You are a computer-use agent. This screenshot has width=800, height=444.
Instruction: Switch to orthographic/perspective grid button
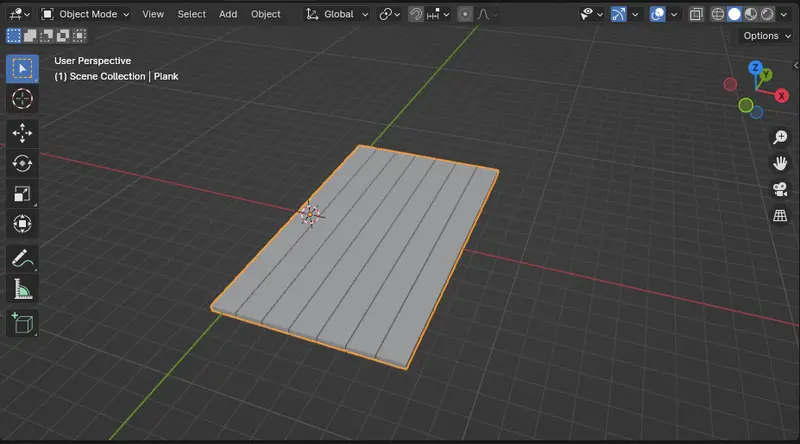point(780,215)
